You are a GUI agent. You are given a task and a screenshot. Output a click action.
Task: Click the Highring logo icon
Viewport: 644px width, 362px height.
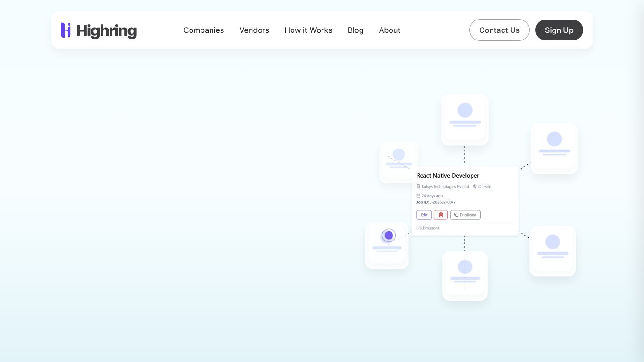click(66, 30)
